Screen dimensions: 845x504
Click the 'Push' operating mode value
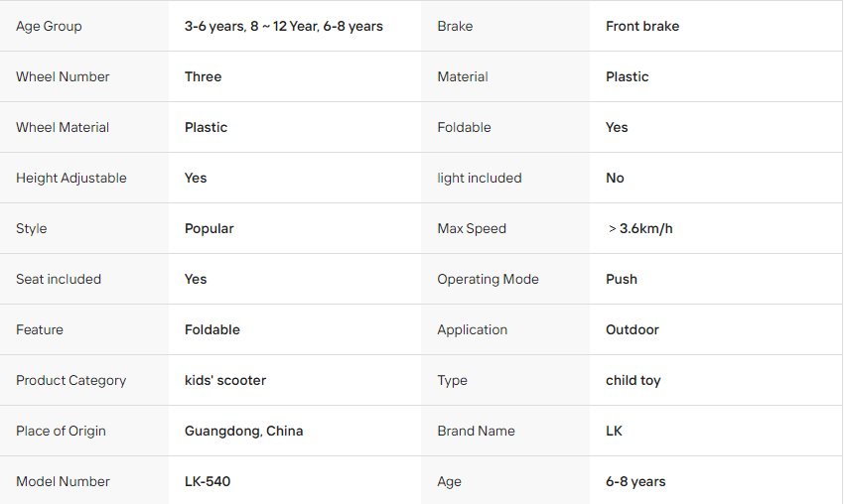622,279
